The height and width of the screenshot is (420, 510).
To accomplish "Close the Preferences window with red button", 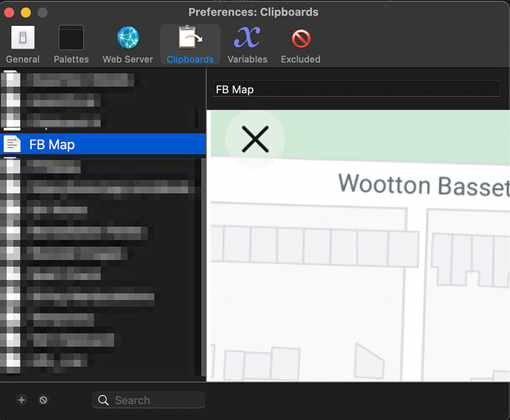I will pos(9,13).
